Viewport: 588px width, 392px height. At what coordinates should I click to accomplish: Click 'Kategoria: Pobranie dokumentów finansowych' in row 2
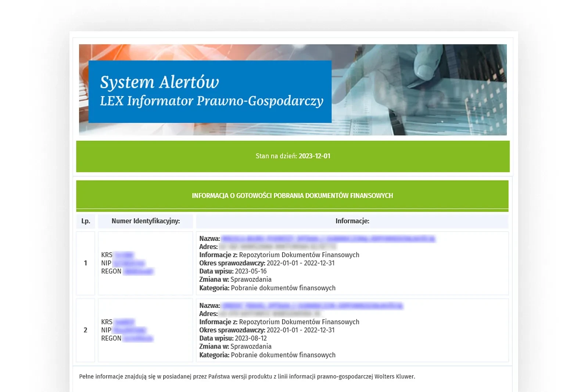tap(267, 355)
